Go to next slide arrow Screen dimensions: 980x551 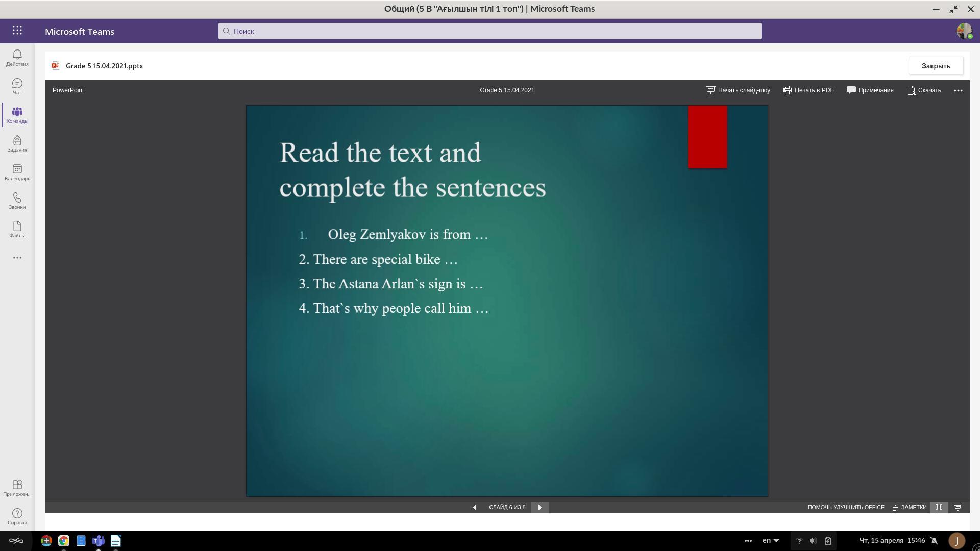point(540,507)
